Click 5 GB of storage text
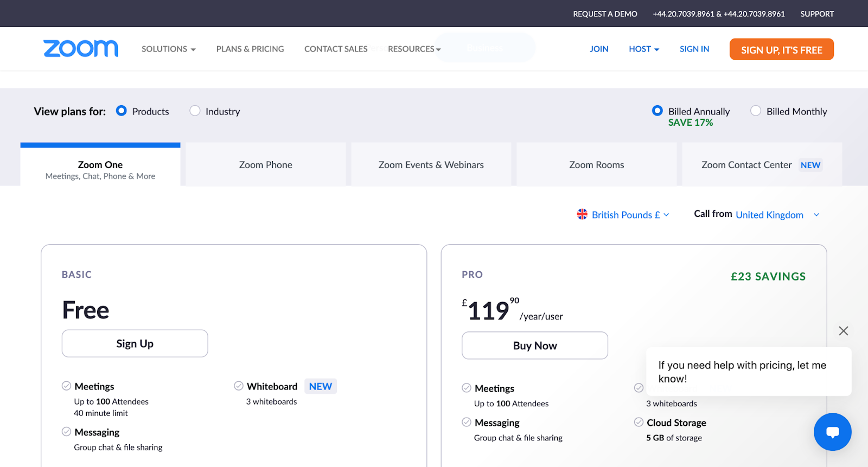 674,438
